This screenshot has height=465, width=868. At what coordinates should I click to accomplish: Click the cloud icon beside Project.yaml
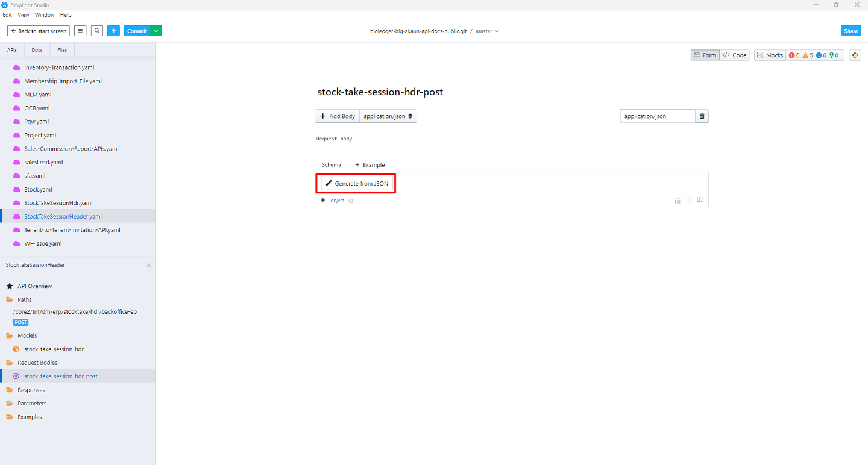pyautogui.click(x=17, y=135)
